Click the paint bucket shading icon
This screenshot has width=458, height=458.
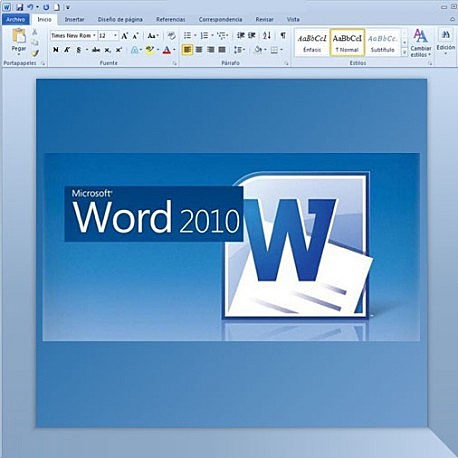(258, 50)
